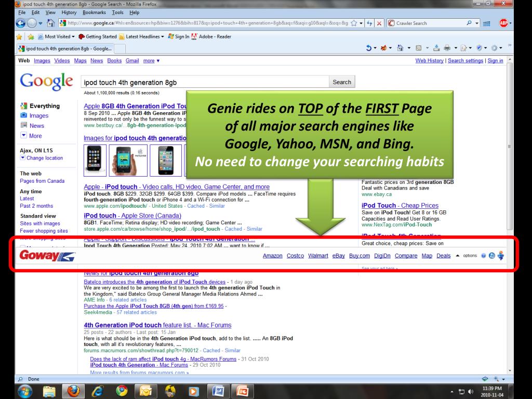Open the Amazon link in the Genie bar
Viewport: 532px width, 399px height.
[272, 256]
